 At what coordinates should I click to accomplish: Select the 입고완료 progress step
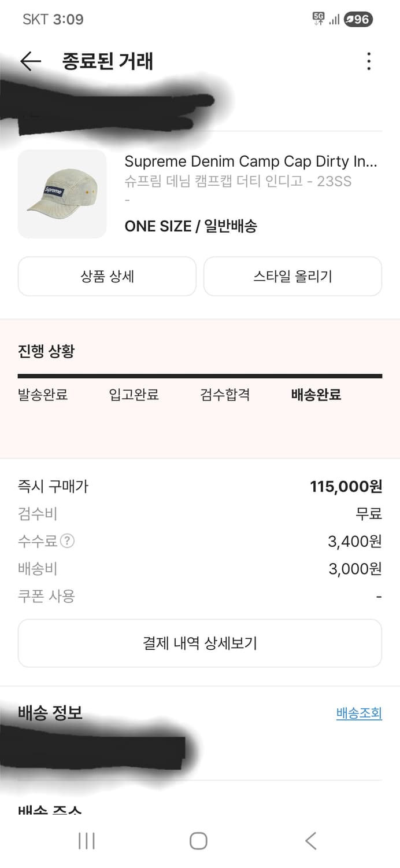134,395
